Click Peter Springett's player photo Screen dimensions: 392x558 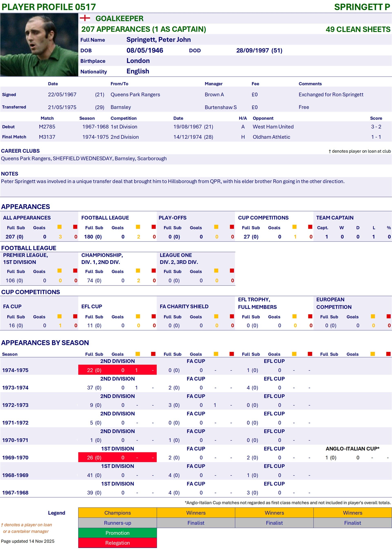tap(39, 45)
